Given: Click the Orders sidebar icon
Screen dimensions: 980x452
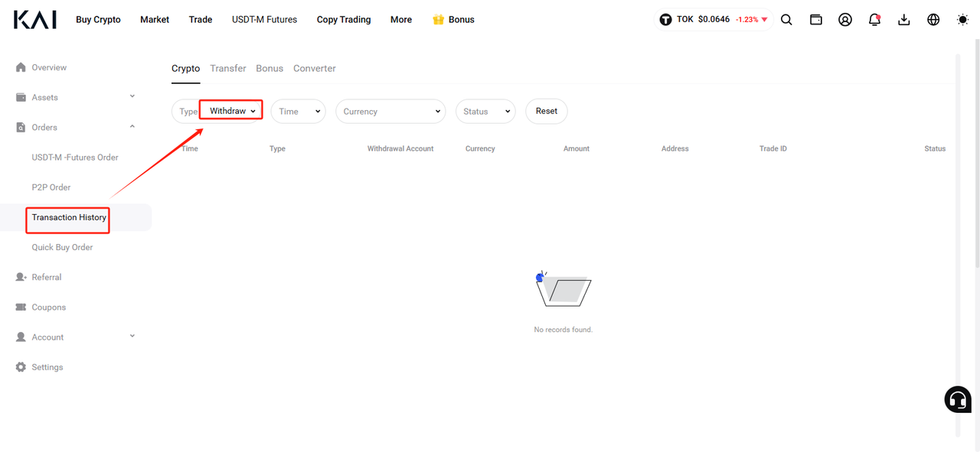Looking at the screenshot, I should pos(21,127).
